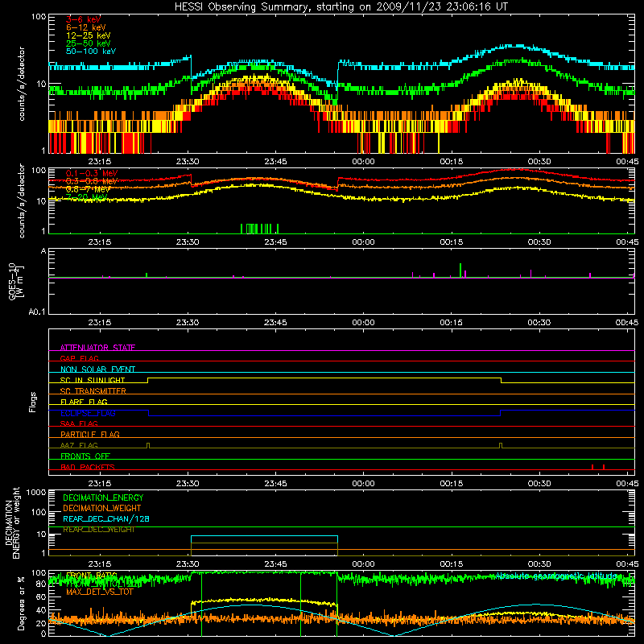Image resolution: width=644 pixels, height=644 pixels.
Task: Click the cyan REAR_DEC_CHAN/128 plateau line
Action: (x=264, y=536)
